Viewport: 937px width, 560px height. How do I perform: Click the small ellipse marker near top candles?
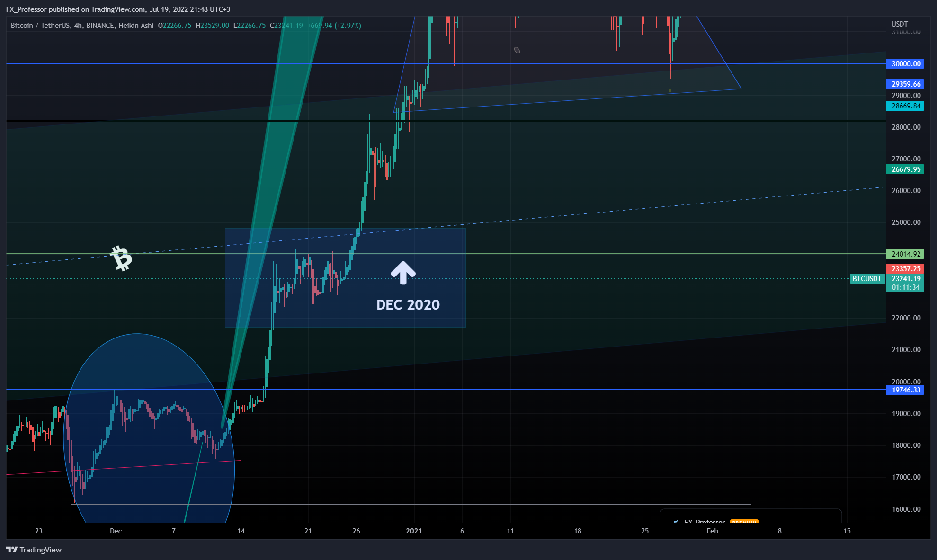point(517,50)
